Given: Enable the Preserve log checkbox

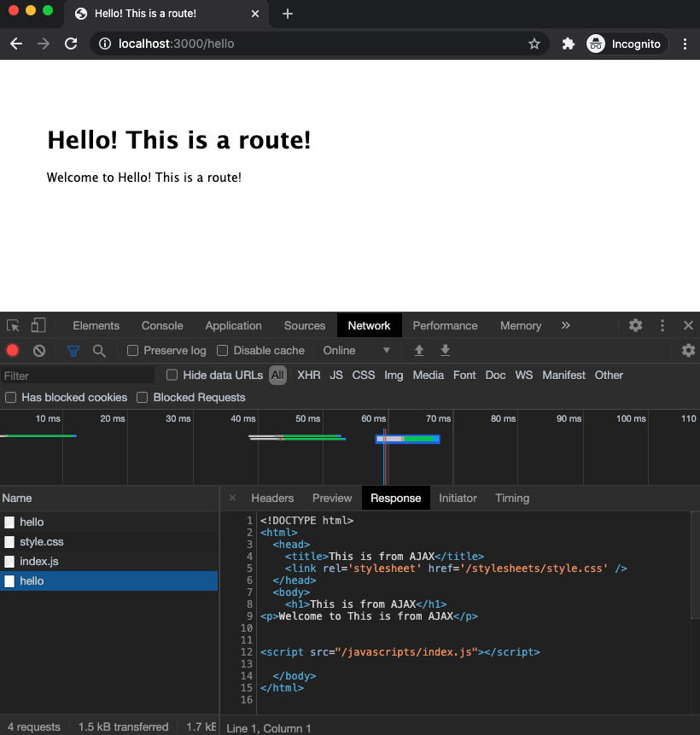Looking at the screenshot, I should (133, 350).
